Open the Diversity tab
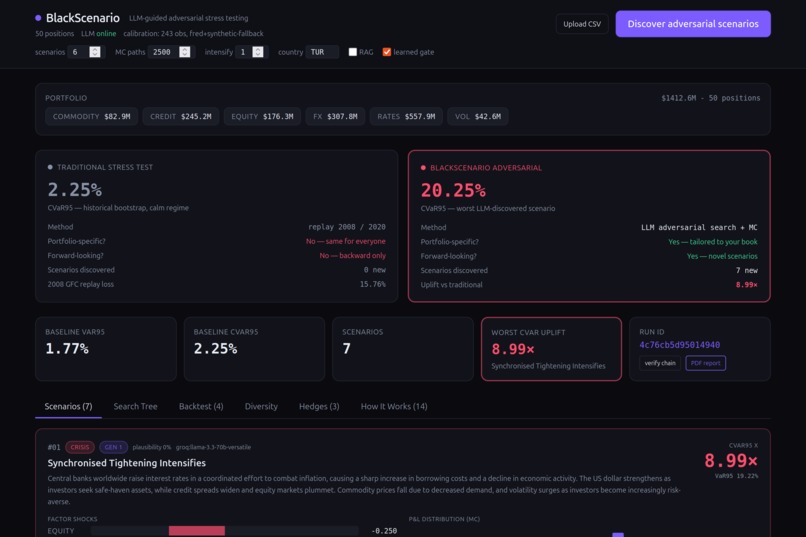This screenshot has width=806, height=537. click(x=261, y=406)
